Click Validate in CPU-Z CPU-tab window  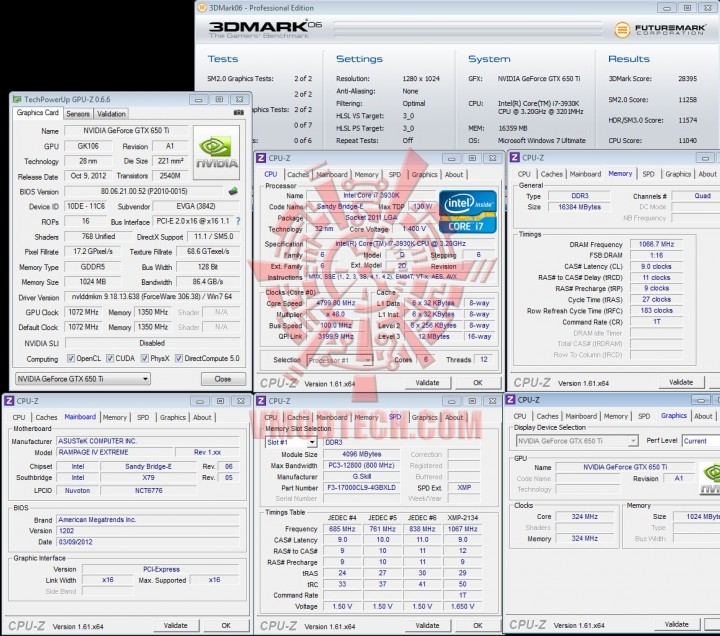[x=428, y=383]
